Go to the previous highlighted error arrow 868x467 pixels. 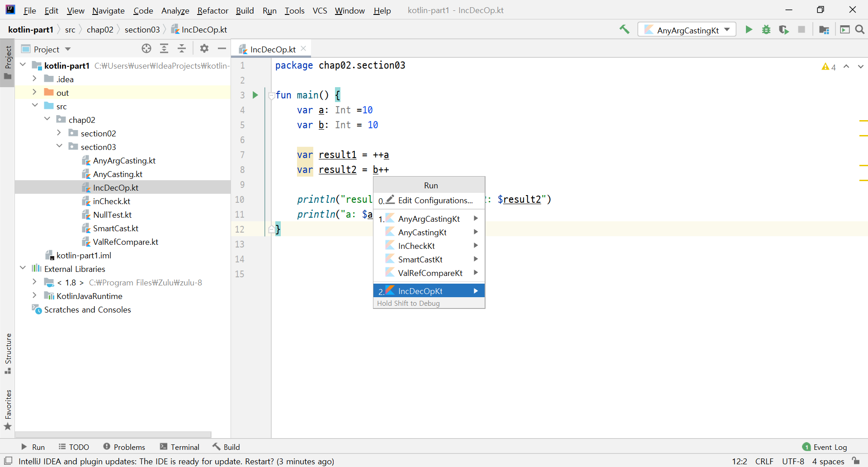coord(846,67)
